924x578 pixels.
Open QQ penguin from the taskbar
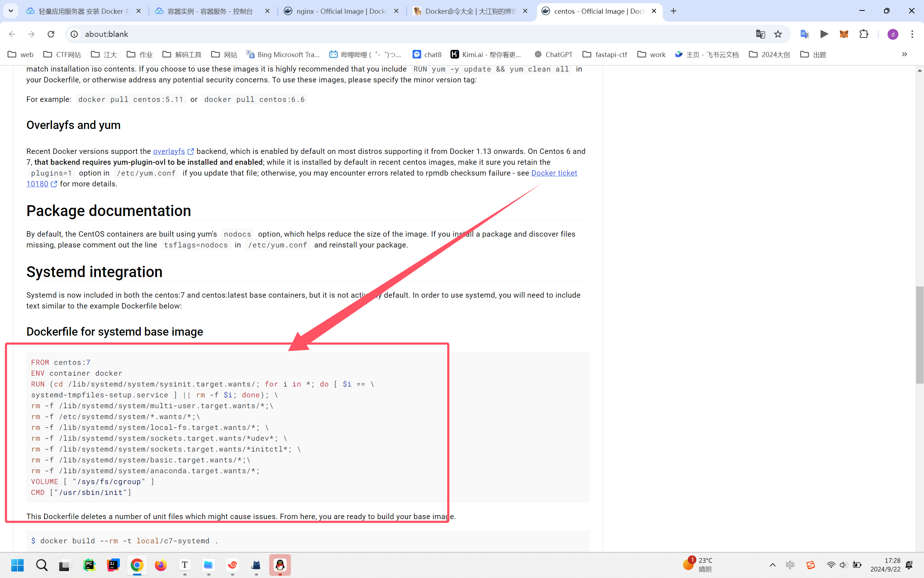(x=280, y=565)
